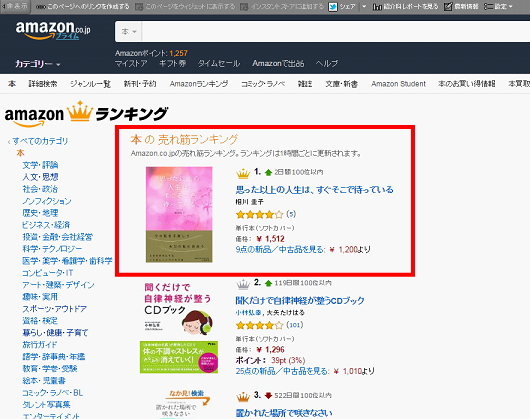Click 9点の新品/中古品を見る offers link
The width and height of the screenshot is (530, 419).
pyautogui.click(x=280, y=250)
